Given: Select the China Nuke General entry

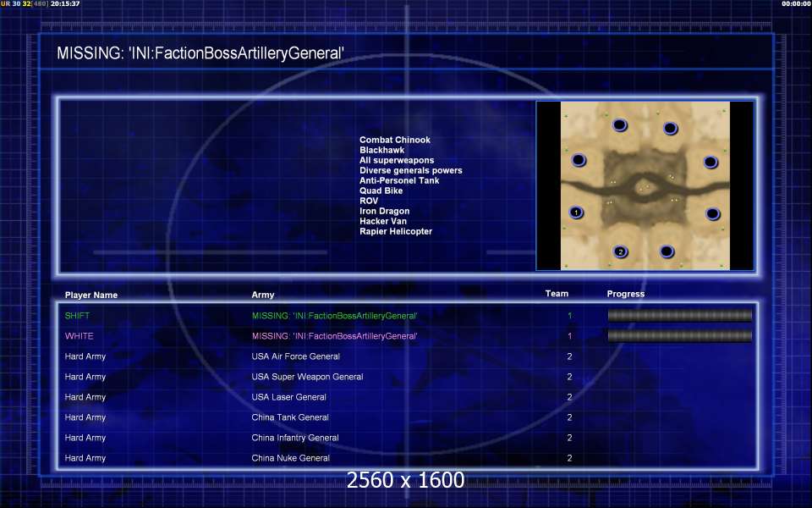Looking at the screenshot, I should 290,458.
